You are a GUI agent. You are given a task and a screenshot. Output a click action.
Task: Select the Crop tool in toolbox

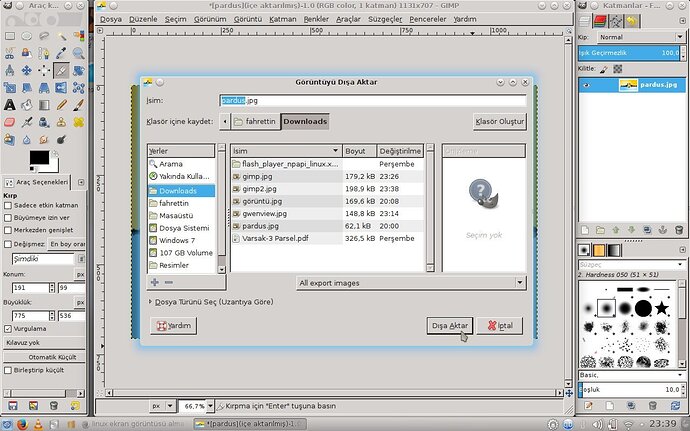coord(61,70)
